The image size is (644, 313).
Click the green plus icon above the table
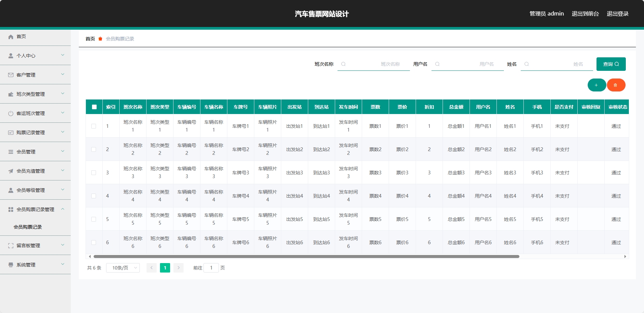[x=597, y=85]
